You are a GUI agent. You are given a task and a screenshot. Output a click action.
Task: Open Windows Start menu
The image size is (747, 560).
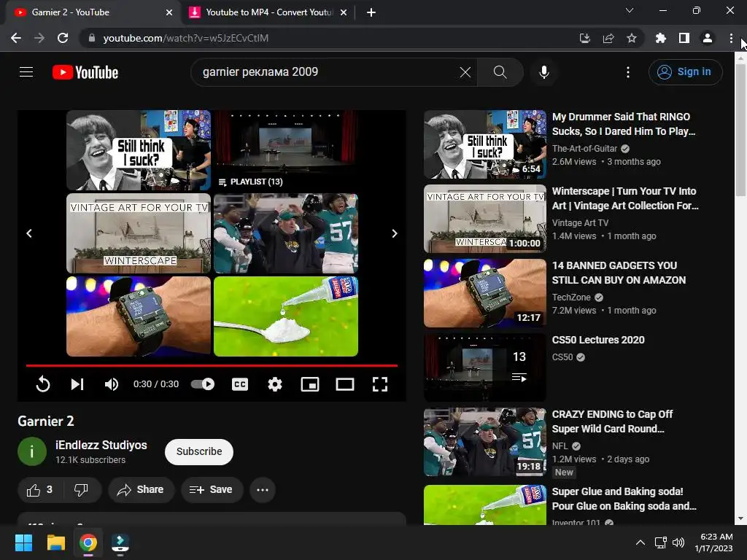click(x=23, y=542)
